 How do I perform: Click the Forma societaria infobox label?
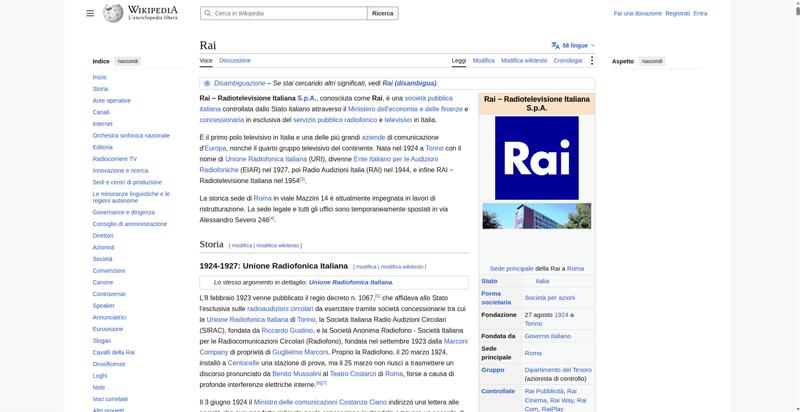[496, 298]
